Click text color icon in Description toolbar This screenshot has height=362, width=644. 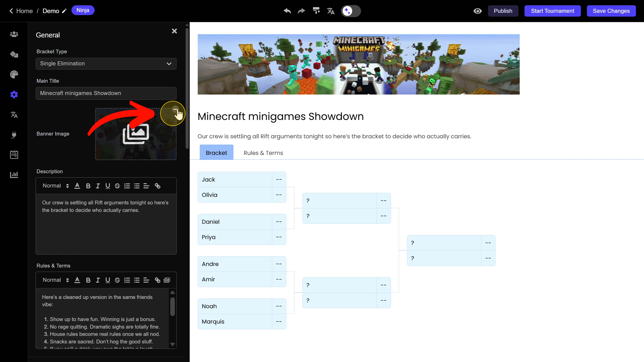coord(77,186)
